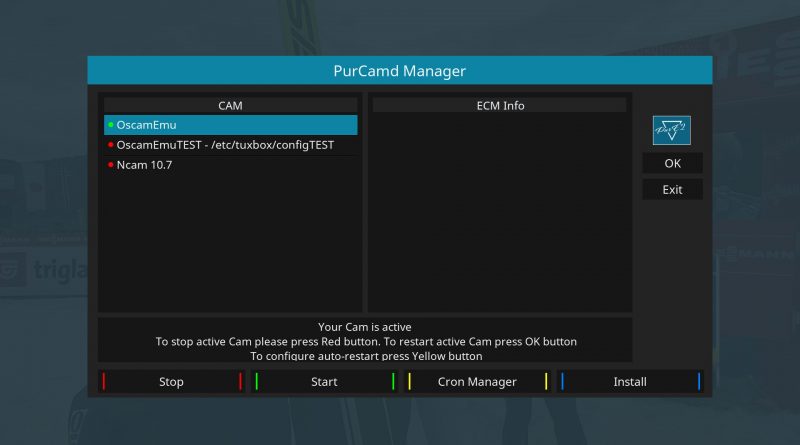The height and width of the screenshot is (445, 800).
Task: Click the ECM Info panel header
Action: point(499,106)
